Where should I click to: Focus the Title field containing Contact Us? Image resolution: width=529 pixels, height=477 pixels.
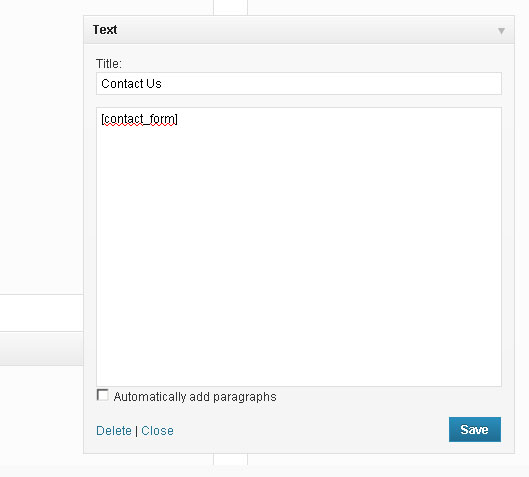(x=299, y=83)
